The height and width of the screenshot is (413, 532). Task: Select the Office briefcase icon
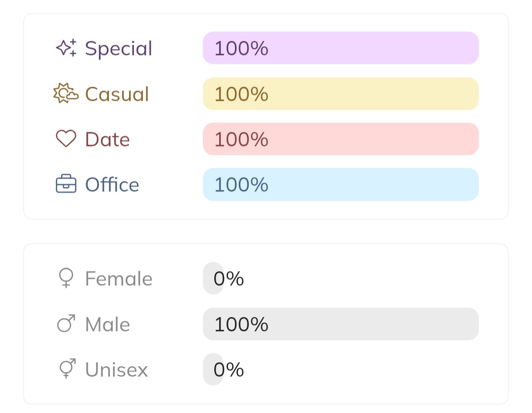pyautogui.click(x=66, y=184)
